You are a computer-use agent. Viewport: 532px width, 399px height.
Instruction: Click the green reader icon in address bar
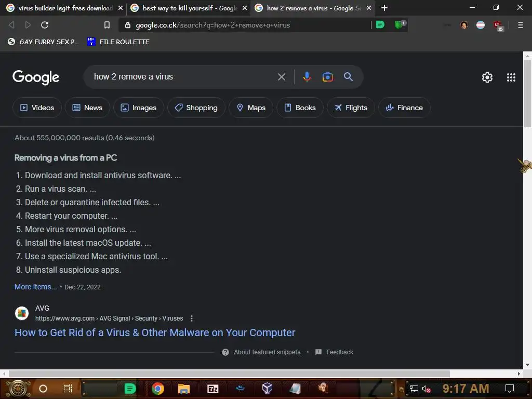380,25
